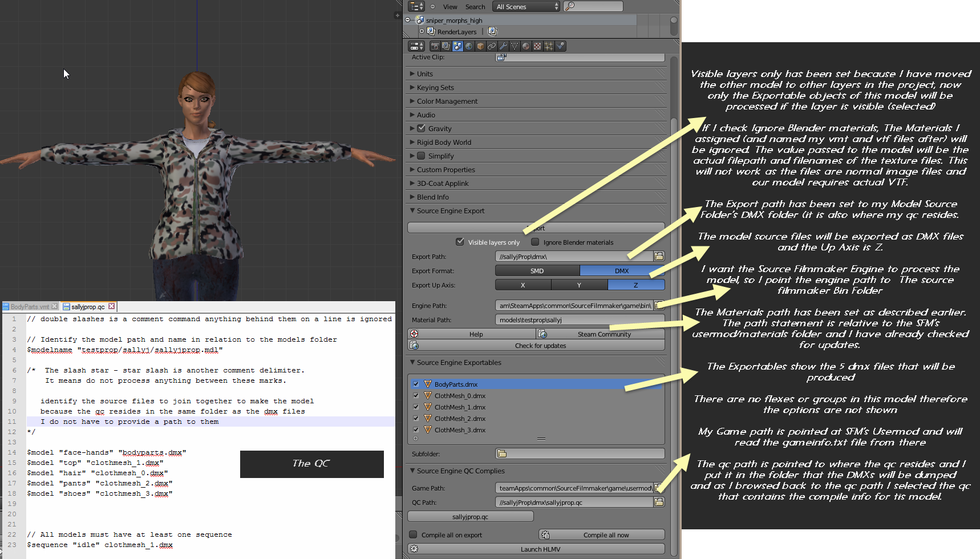
Task: Click the Subfolder folder icon
Action: point(502,453)
